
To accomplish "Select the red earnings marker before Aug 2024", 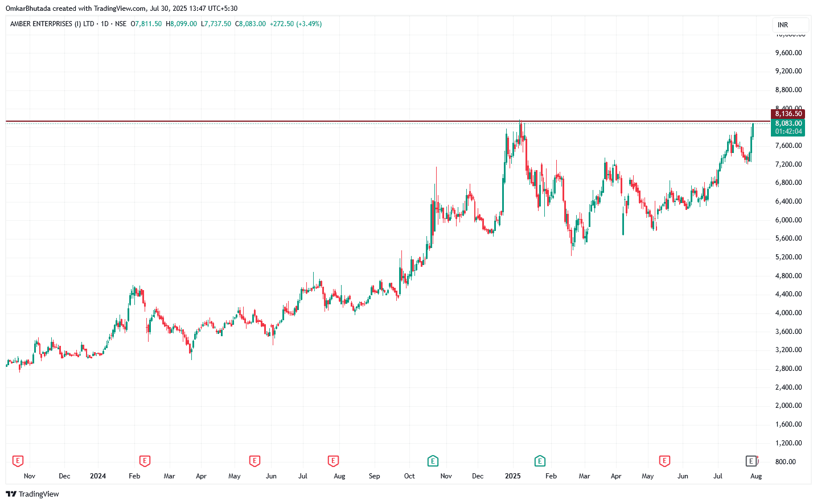I will point(333,461).
